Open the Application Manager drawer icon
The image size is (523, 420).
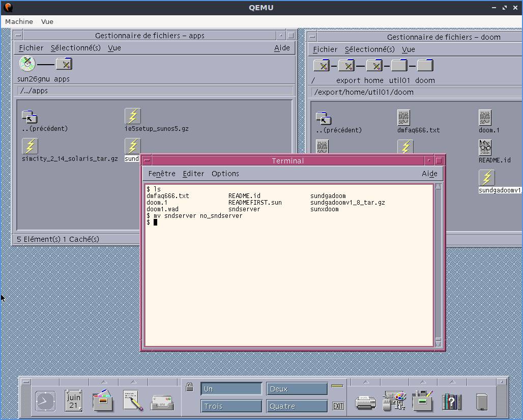tap(422, 401)
